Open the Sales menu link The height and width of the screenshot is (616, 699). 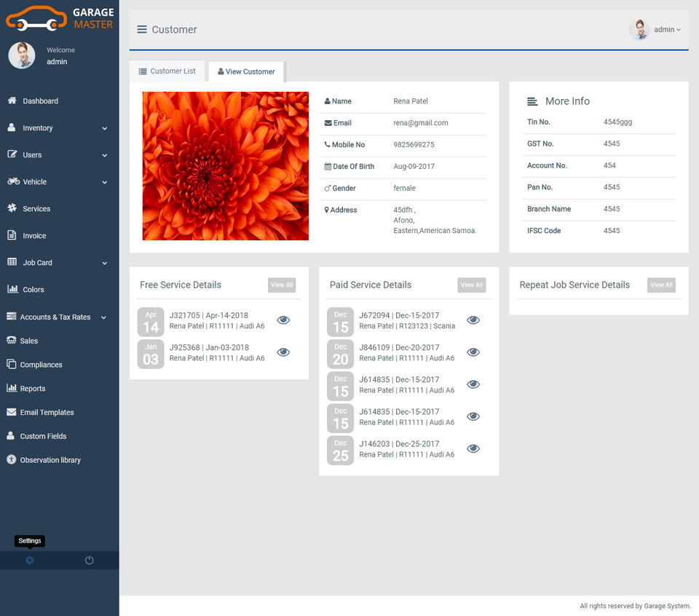pos(29,341)
